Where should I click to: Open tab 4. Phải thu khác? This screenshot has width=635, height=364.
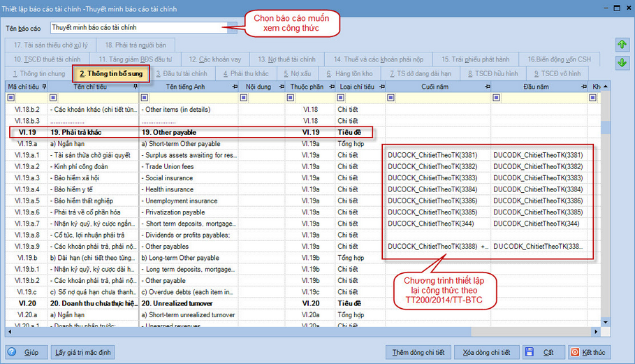click(x=246, y=73)
